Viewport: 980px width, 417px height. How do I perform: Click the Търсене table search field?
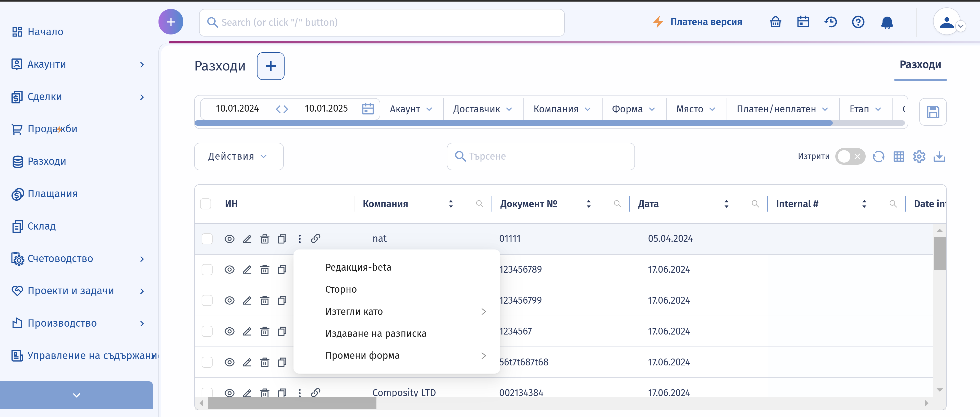click(541, 157)
